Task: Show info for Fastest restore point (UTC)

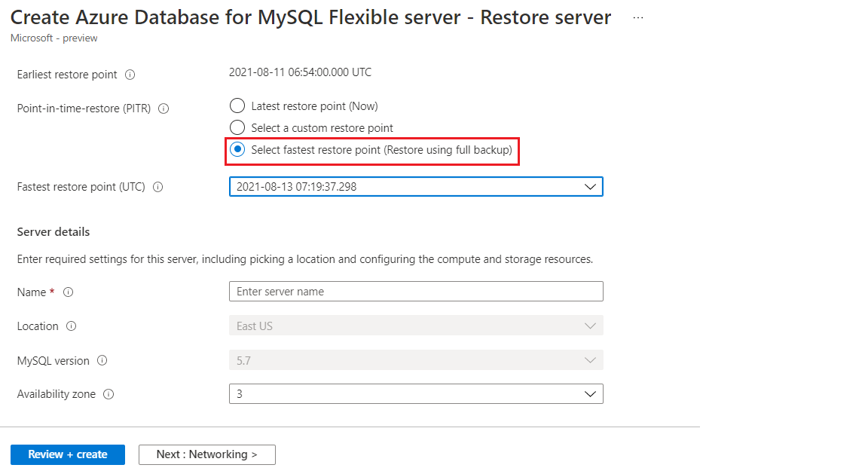Action: tap(157, 187)
